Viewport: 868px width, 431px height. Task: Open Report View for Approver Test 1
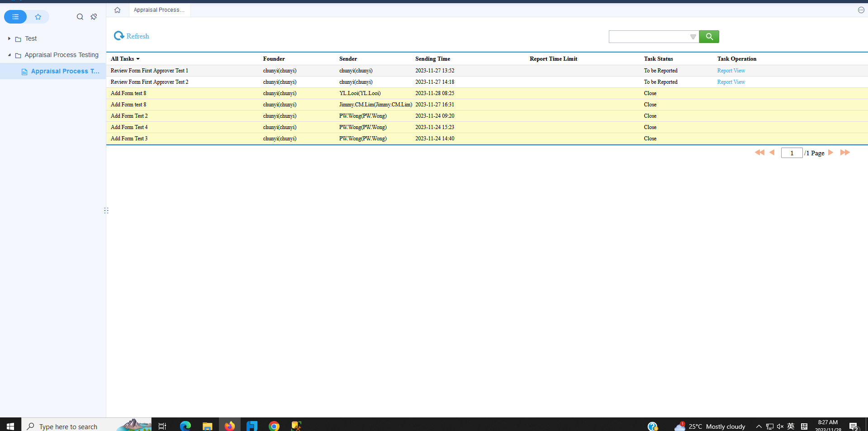(731, 71)
